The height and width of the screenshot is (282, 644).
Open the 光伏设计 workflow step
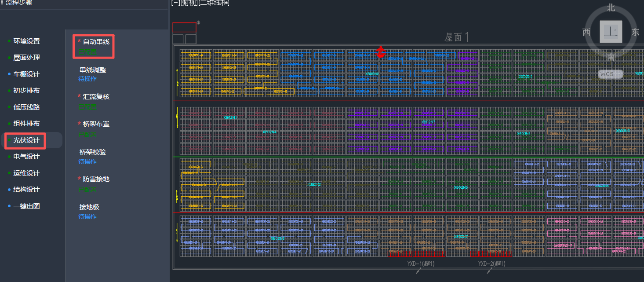pyautogui.click(x=26, y=140)
